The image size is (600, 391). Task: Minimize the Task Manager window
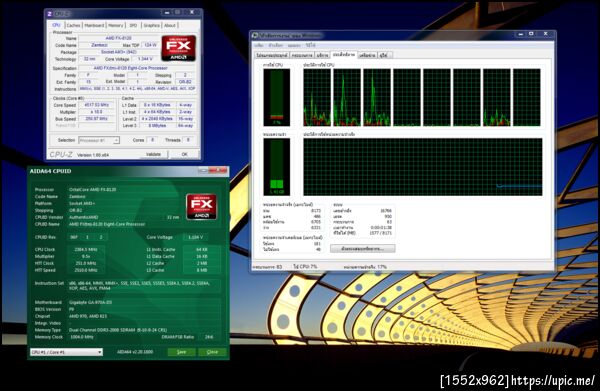[x=520, y=34]
